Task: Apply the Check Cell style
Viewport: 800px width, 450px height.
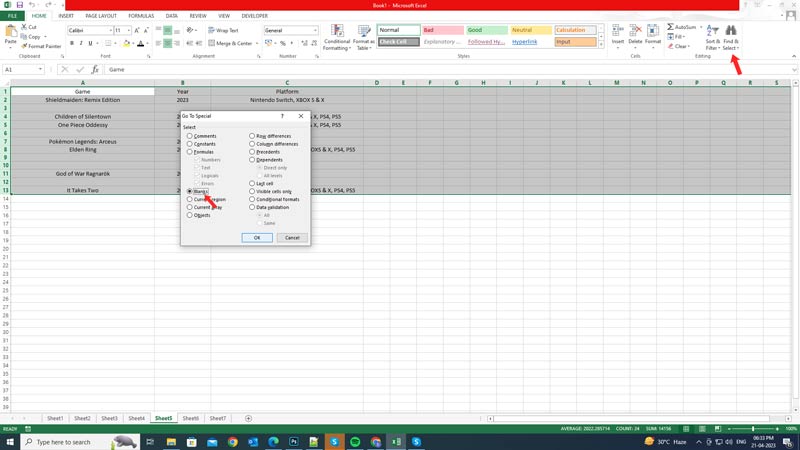Action: [x=398, y=42]
